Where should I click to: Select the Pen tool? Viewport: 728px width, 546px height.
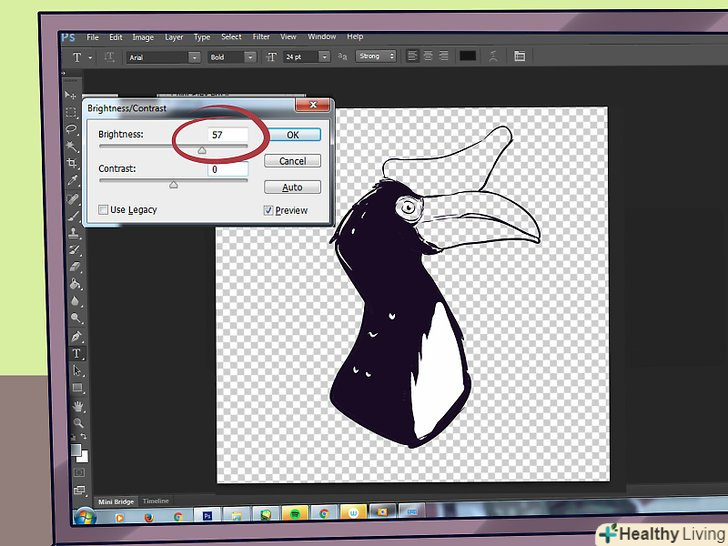point(75,336)
